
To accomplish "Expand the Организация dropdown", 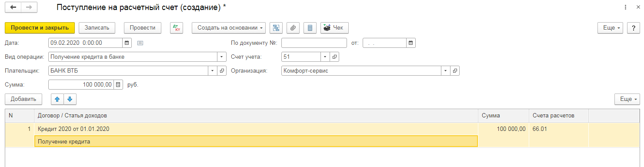I will tap(446, 71).
